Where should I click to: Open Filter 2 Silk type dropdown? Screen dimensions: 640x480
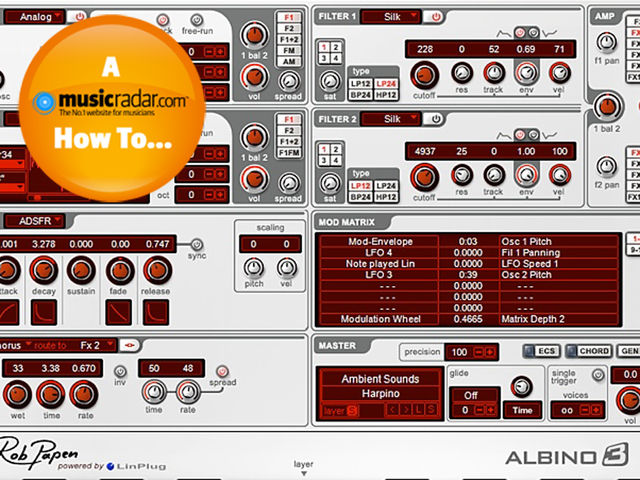[x=391, y=119]
